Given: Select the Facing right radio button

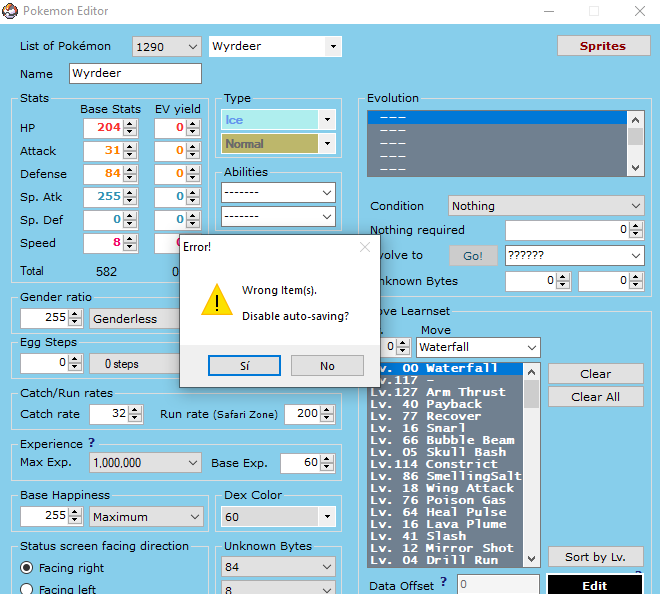Looking at the screenshot, I should tap(27, 567).
